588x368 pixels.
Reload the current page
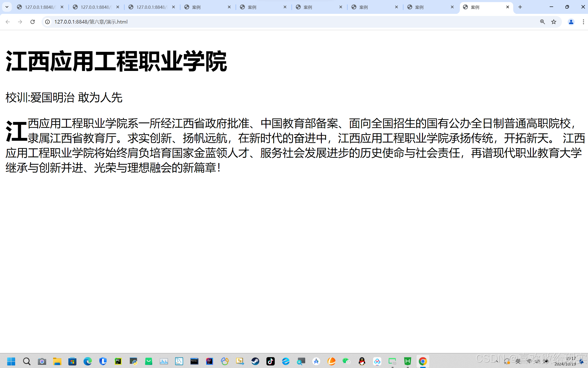point(33,22)
